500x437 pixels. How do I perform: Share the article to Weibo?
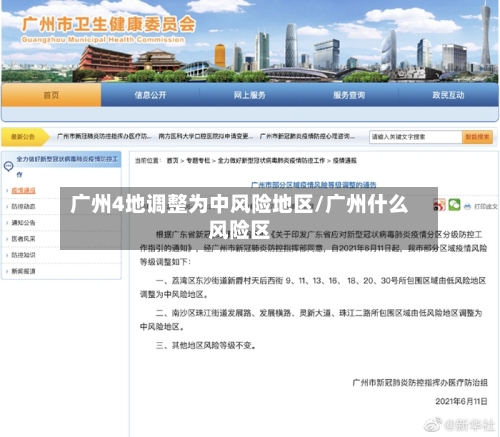pyautogui.click(x=439, y=205)
